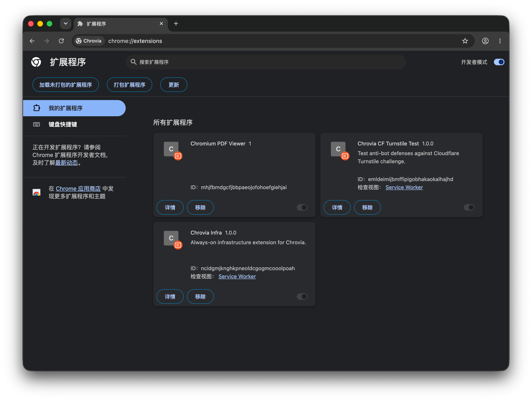
Task: Go back with the browser back arrow
Action: [32, 41]
